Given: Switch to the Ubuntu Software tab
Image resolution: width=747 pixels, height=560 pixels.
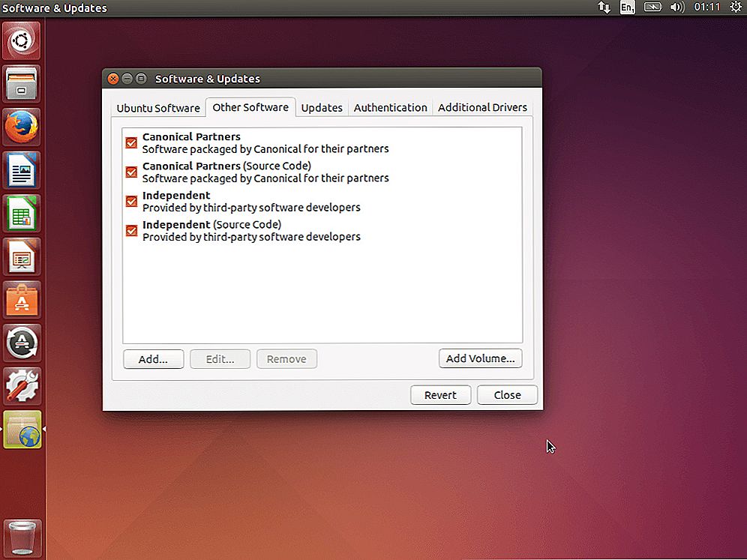Looking at the screenshot, I should point(158,108).
